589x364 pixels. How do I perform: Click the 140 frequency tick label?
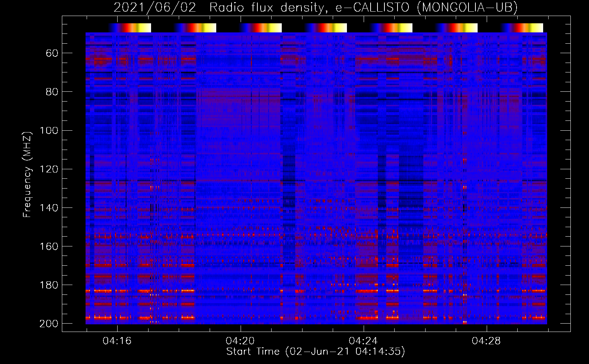point(49,208)
